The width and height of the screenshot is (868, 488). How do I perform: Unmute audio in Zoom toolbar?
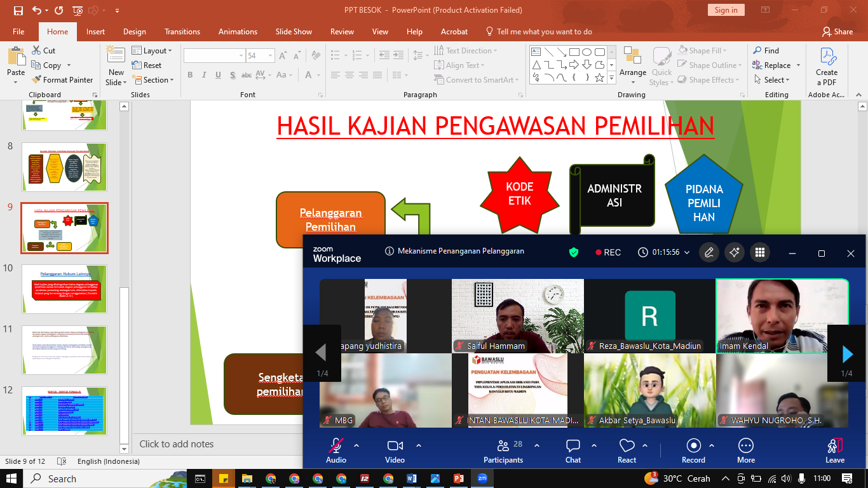(x=336, y=451)
